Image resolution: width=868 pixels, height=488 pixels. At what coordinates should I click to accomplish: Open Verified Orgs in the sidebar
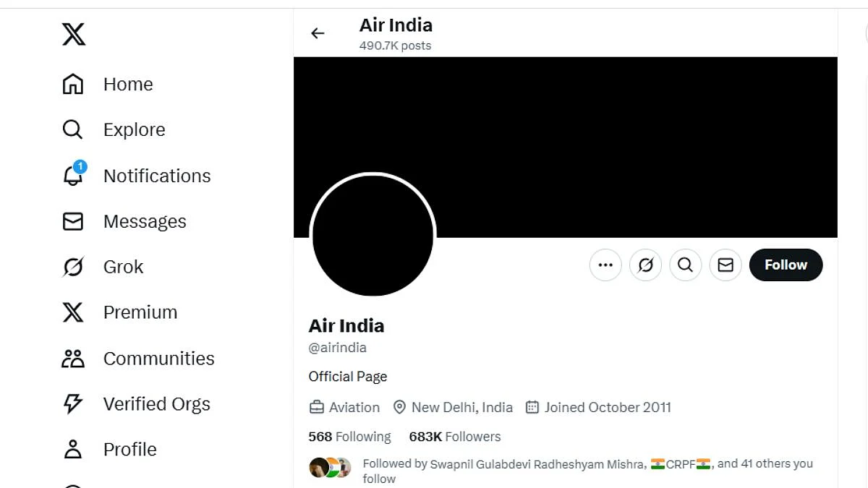tap(156, 404)
